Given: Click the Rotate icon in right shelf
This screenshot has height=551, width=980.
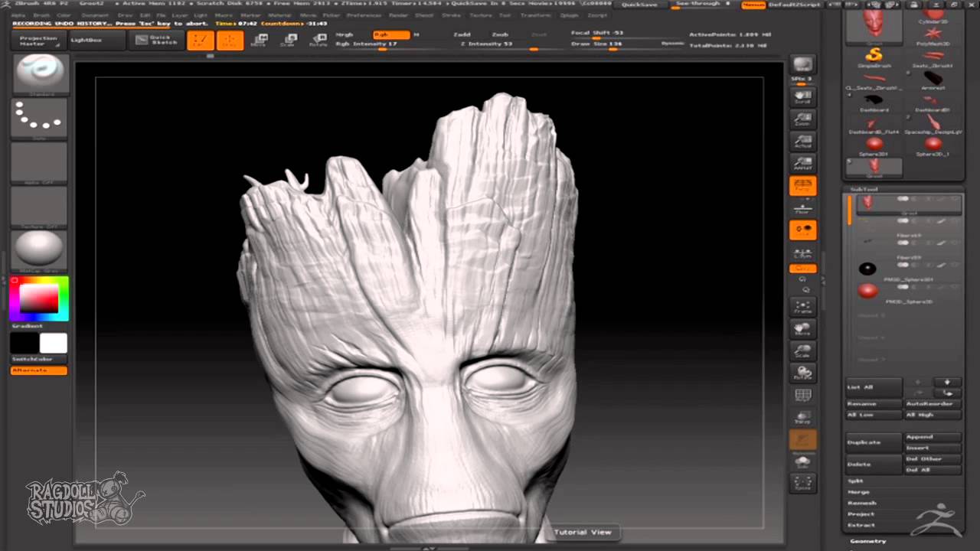Looking at the screenshot, I should [x=803, y=373].
